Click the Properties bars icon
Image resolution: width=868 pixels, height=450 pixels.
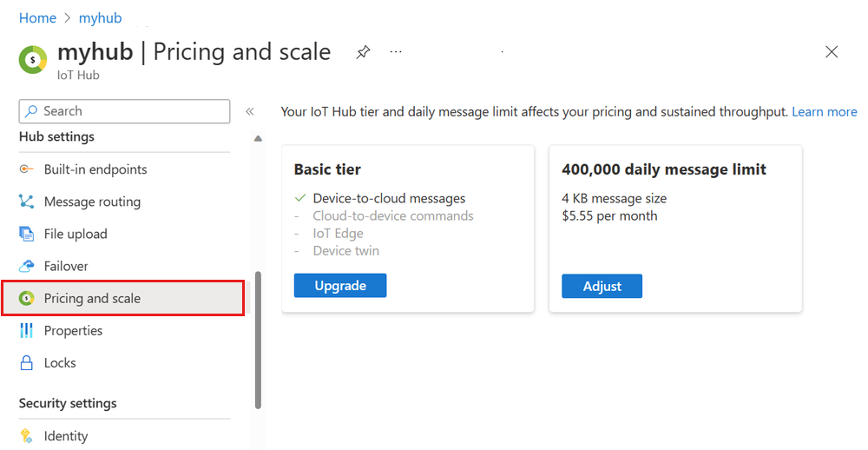tap(26, 330)
